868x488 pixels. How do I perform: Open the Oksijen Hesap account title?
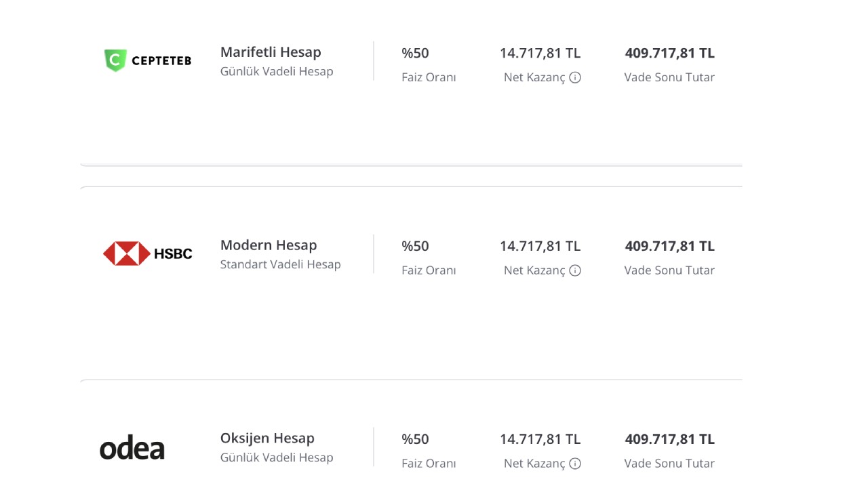(267, 439)
